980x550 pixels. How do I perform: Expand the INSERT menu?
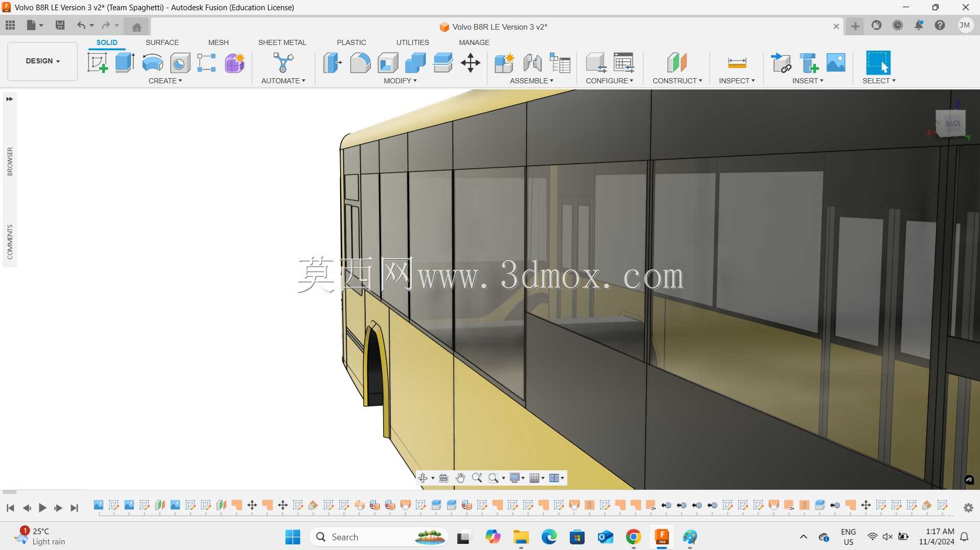[808, 81]
